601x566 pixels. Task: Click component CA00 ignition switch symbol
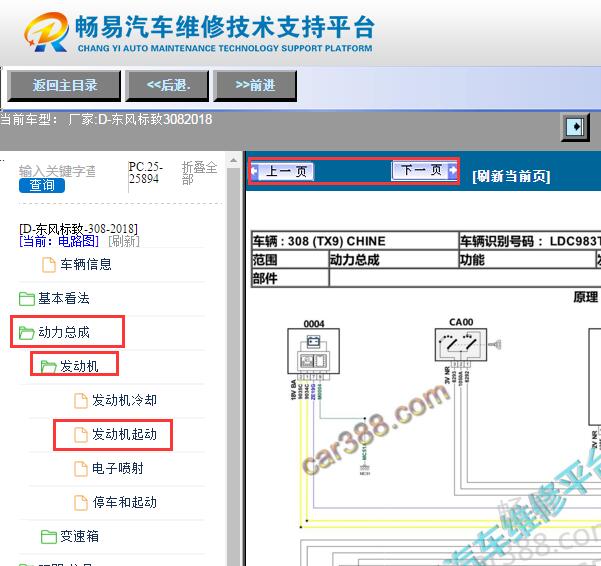[461, 345]
